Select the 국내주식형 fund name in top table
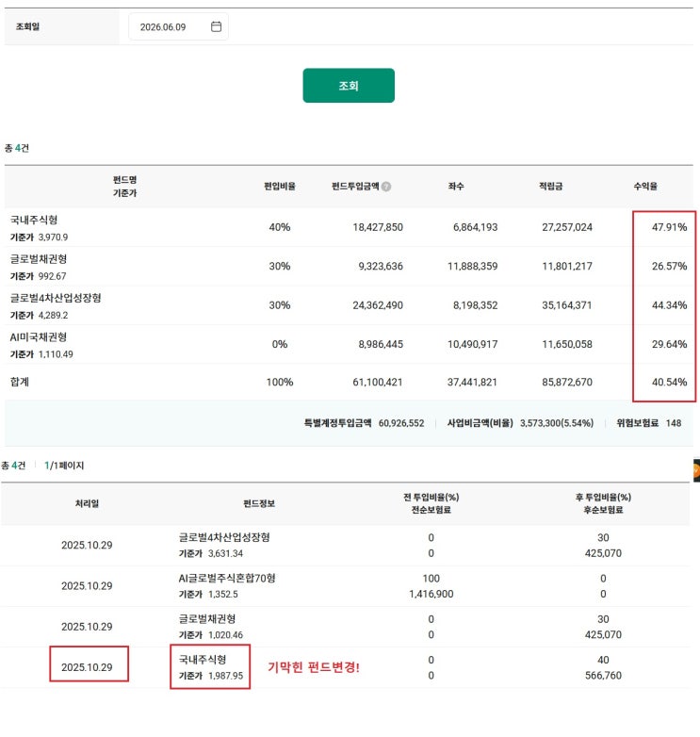Image resolution: width=700 pixels, height=737 pixels. (34, 220)
